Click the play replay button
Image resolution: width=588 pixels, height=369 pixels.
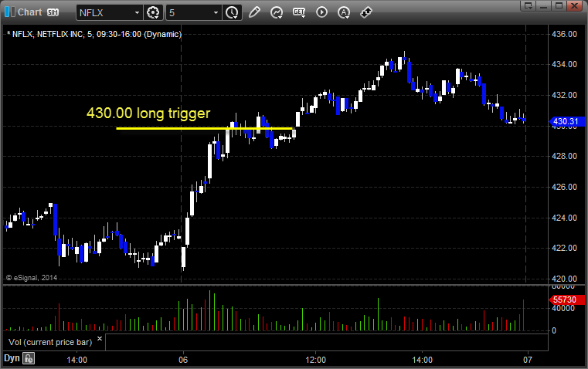tap(321, 12)
